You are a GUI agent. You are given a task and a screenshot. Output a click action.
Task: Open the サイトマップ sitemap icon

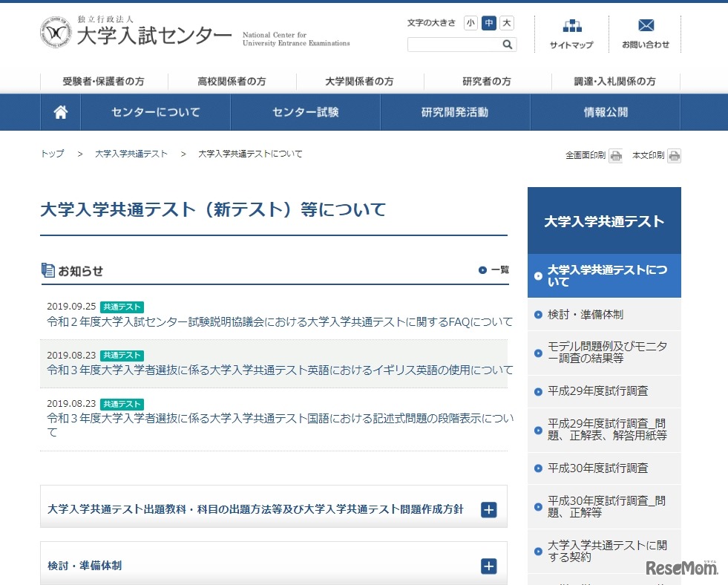(x=571, y=27)
